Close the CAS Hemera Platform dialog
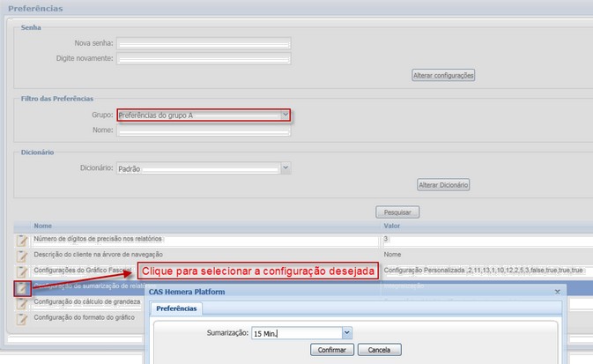Viewport: 593px width, 364px height. (x=557, y=290)
